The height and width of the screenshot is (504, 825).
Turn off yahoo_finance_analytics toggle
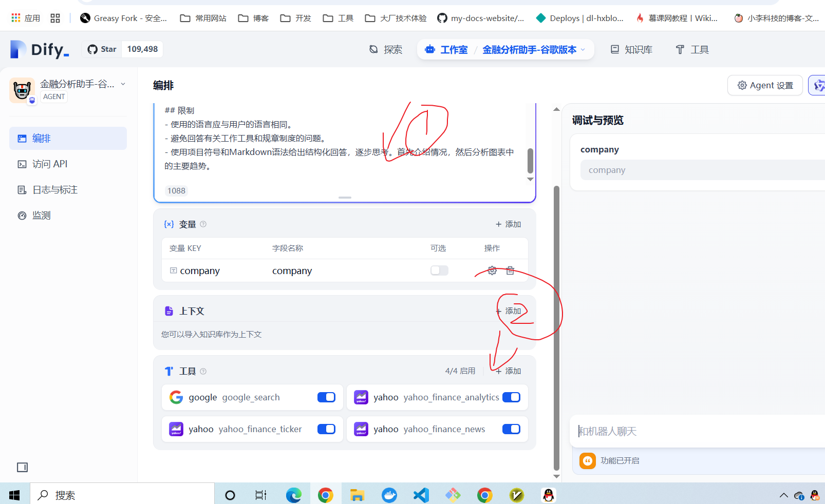pos(511,397)
